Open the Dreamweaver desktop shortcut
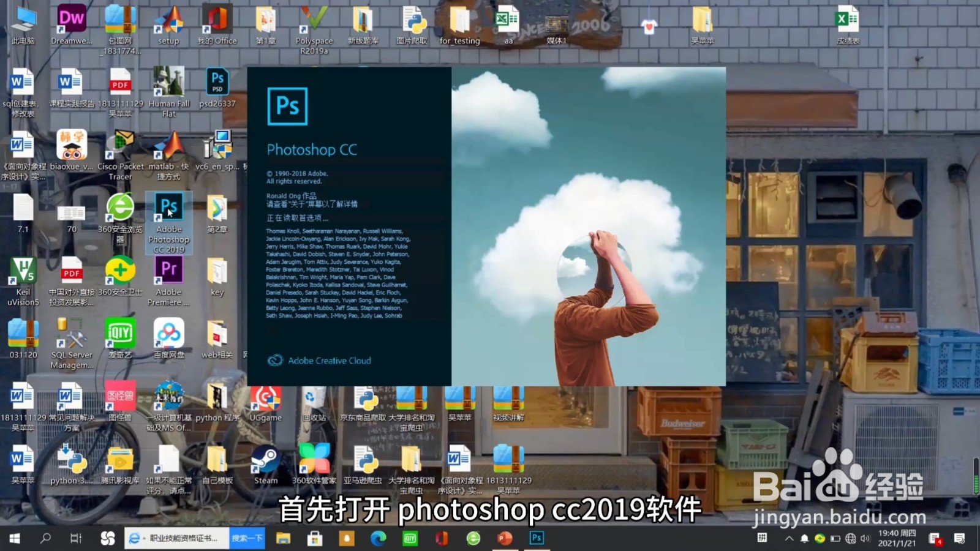 point(71,25)
